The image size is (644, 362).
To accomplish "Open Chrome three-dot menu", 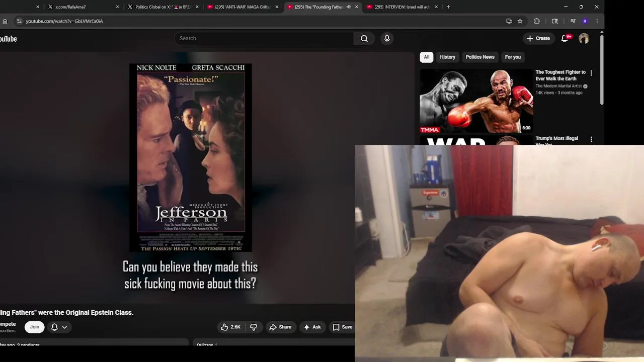I will 597,21.
